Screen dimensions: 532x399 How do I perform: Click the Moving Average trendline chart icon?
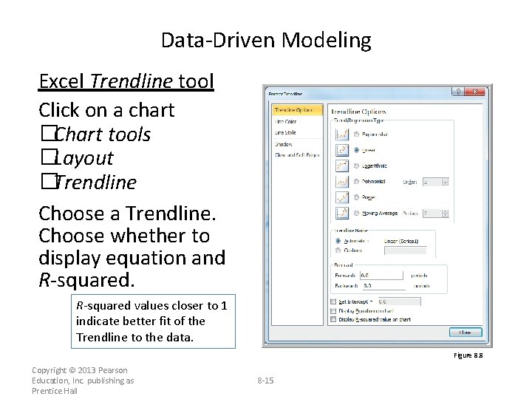pyautogui.click(x=342, y=213)
